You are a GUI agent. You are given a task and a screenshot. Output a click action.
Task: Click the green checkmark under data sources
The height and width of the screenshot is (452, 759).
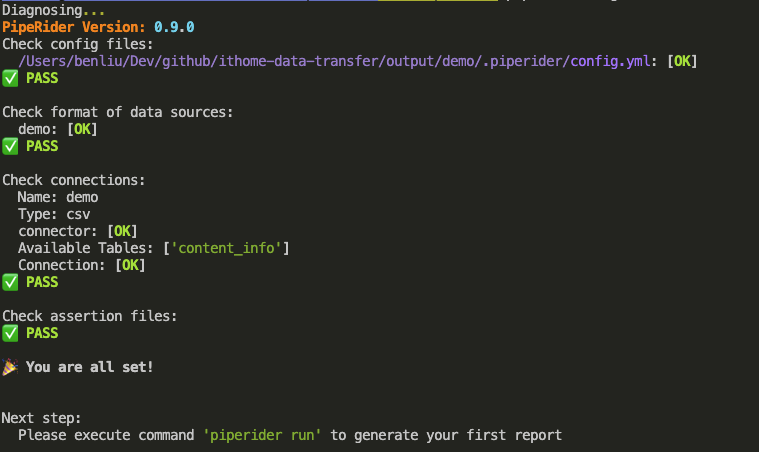[x=10, y=146]
